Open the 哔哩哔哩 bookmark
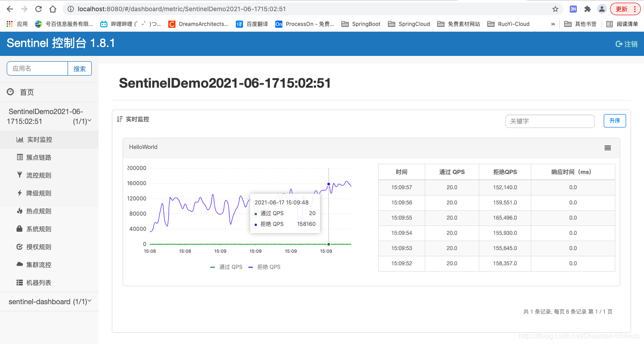 (131, 24)
